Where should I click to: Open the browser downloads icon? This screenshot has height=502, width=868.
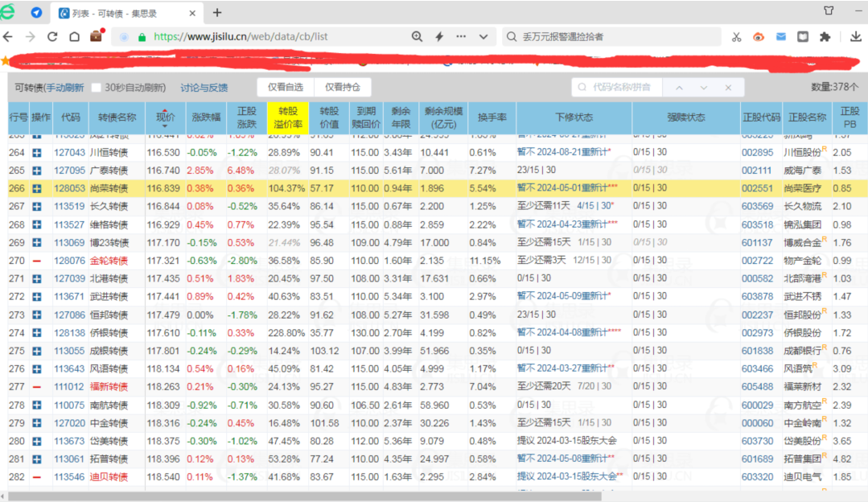[856, 37]
